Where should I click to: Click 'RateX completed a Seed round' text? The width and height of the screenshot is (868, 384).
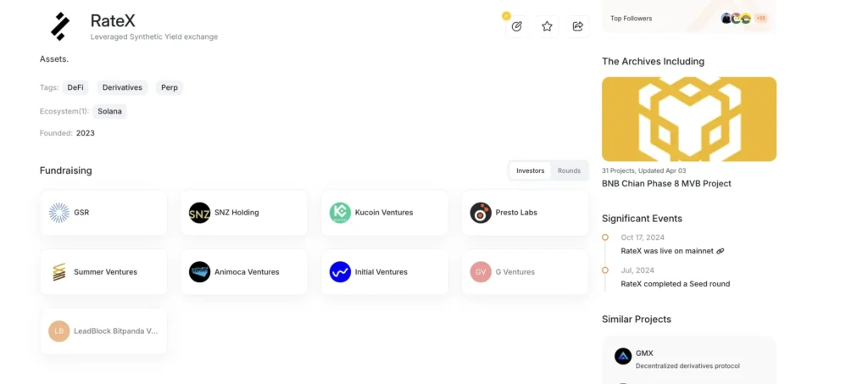coord(676,284)
